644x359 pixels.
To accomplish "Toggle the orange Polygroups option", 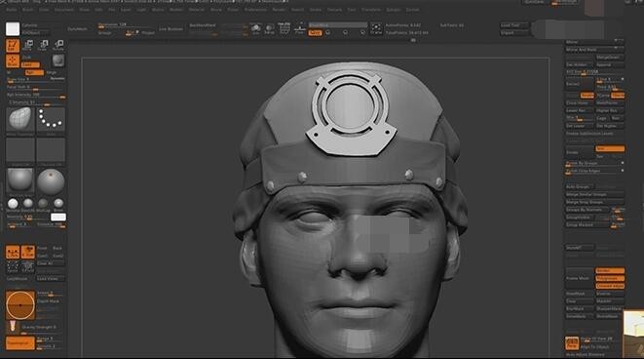I will (610, 278).
